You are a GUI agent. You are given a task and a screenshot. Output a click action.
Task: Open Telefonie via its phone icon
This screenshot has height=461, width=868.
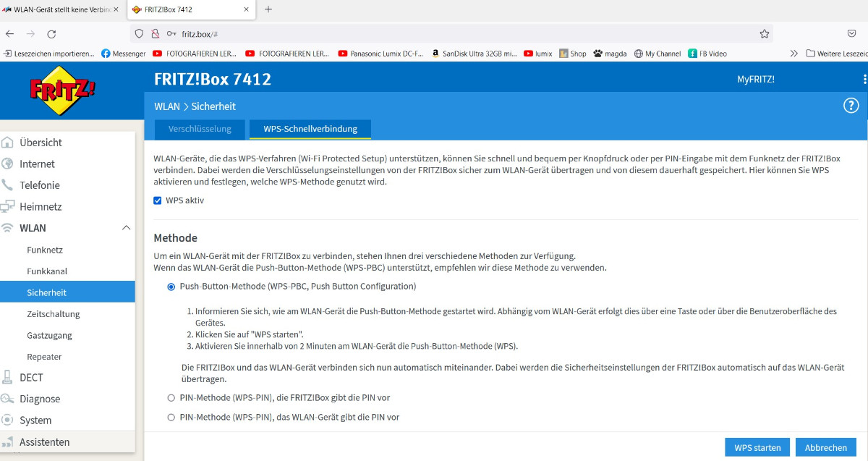pyautogui.click(x=9, y=185)
